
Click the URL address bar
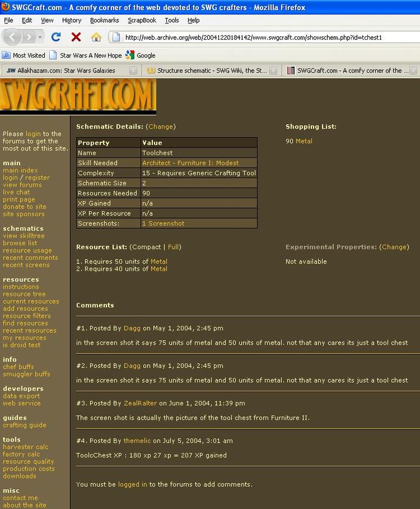point(266,37)
